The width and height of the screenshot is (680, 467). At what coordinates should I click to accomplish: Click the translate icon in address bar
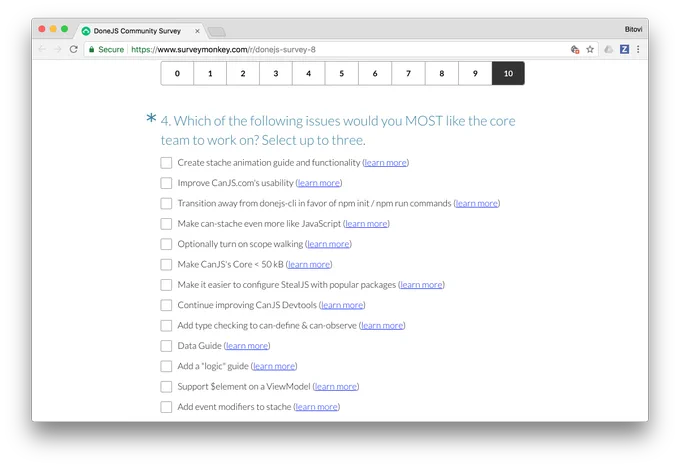click(575, 49)
